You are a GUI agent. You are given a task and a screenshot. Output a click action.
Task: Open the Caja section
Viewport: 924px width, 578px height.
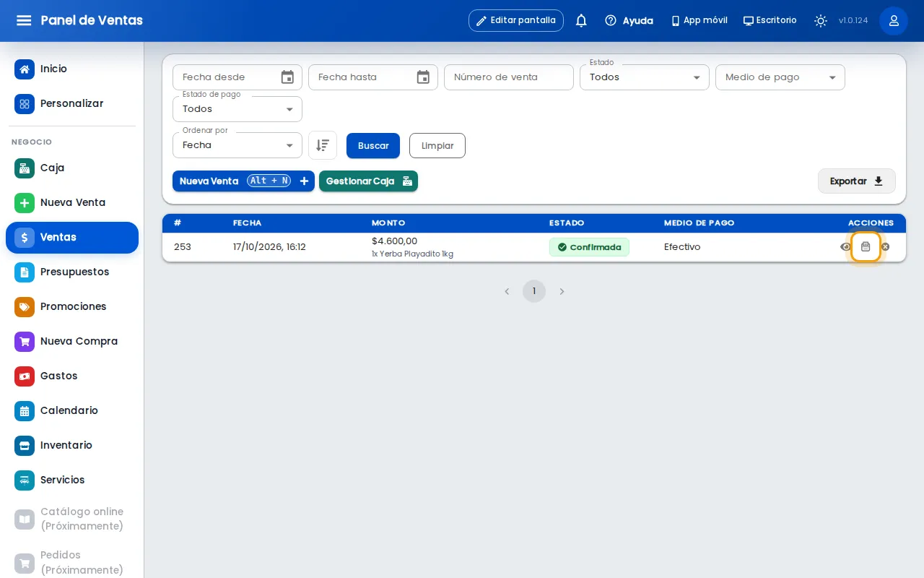pos(72,168)
